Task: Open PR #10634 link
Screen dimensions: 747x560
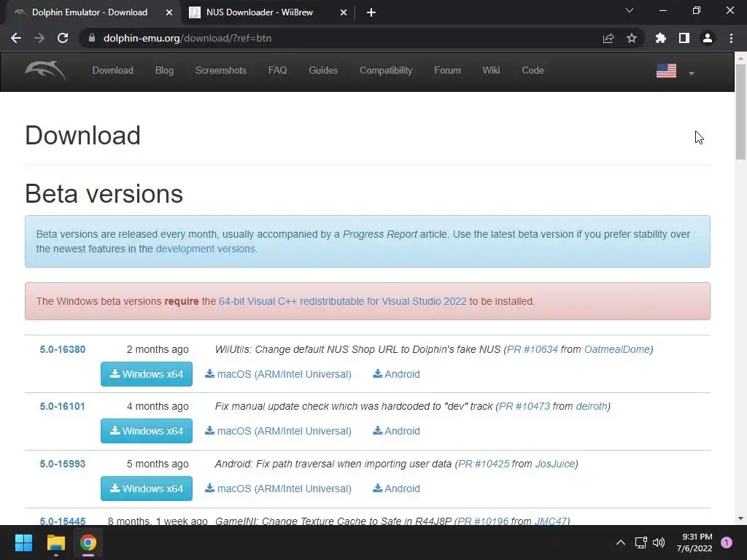Action: click(x=532, y=349)
